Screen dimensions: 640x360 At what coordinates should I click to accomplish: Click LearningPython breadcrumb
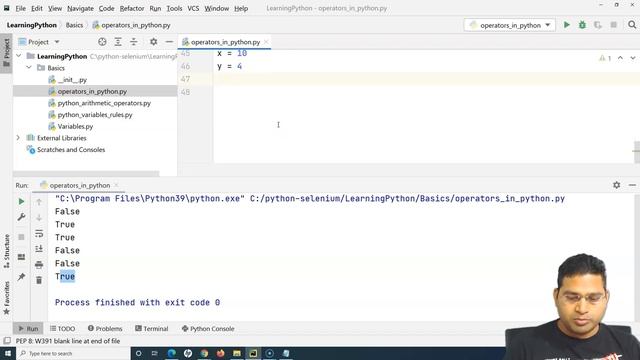32,25
